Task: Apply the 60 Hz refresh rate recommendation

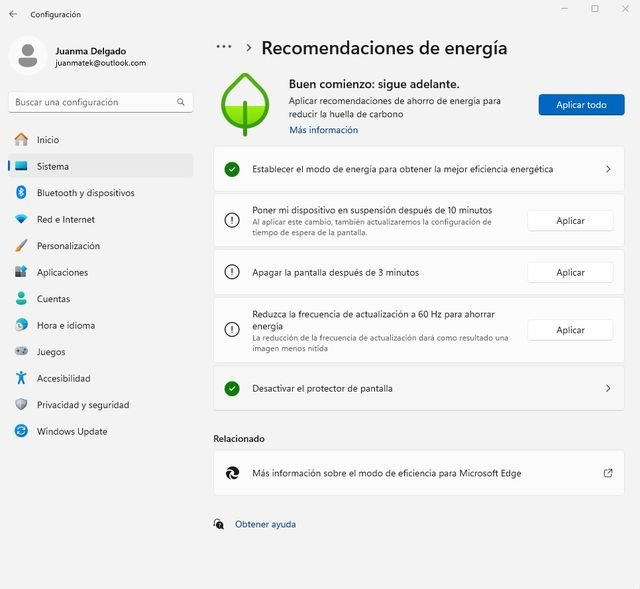Action: point(570,330)
